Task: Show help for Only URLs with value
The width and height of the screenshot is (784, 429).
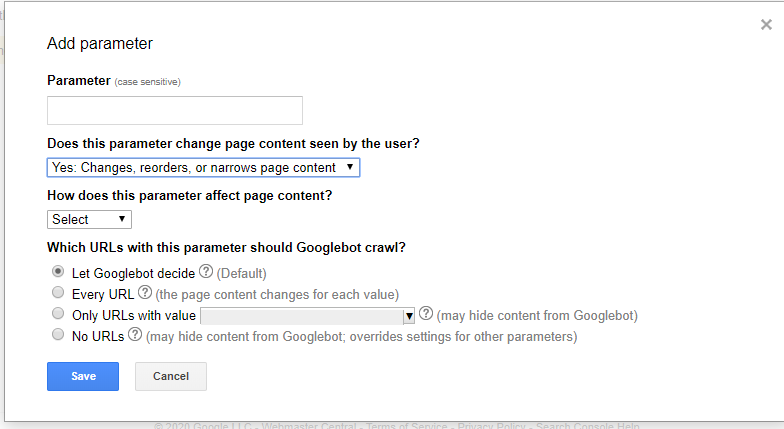Action: coord(426,314)
